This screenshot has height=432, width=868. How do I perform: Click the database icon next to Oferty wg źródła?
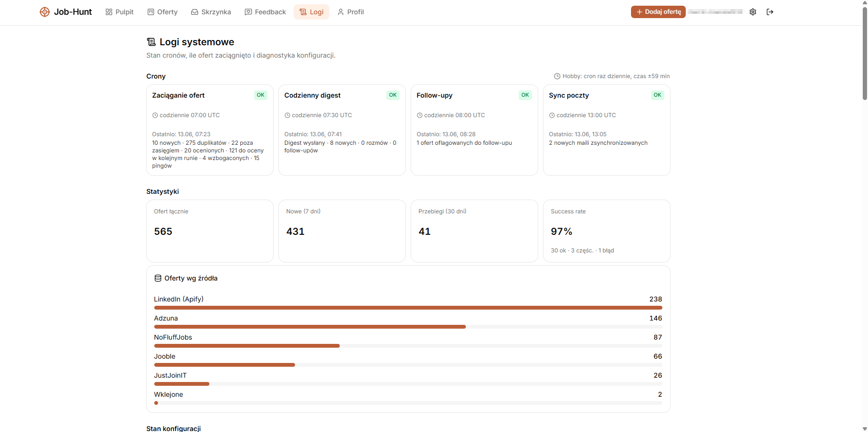tap(158, 278)
